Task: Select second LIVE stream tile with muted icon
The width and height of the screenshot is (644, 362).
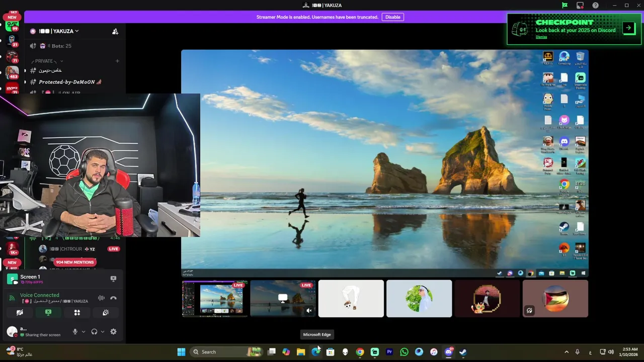Action: [283, 299]
